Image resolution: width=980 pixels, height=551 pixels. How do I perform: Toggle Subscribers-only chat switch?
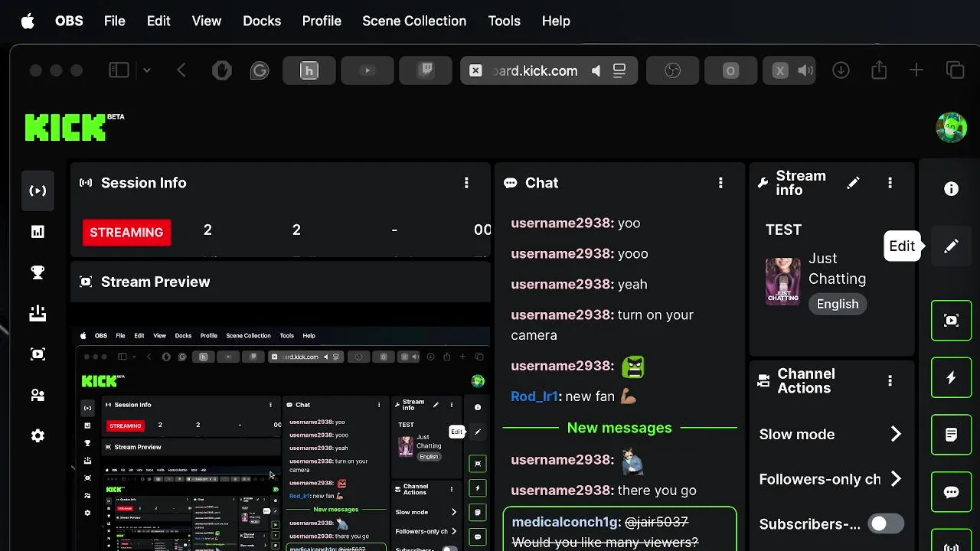coord(886,523)
